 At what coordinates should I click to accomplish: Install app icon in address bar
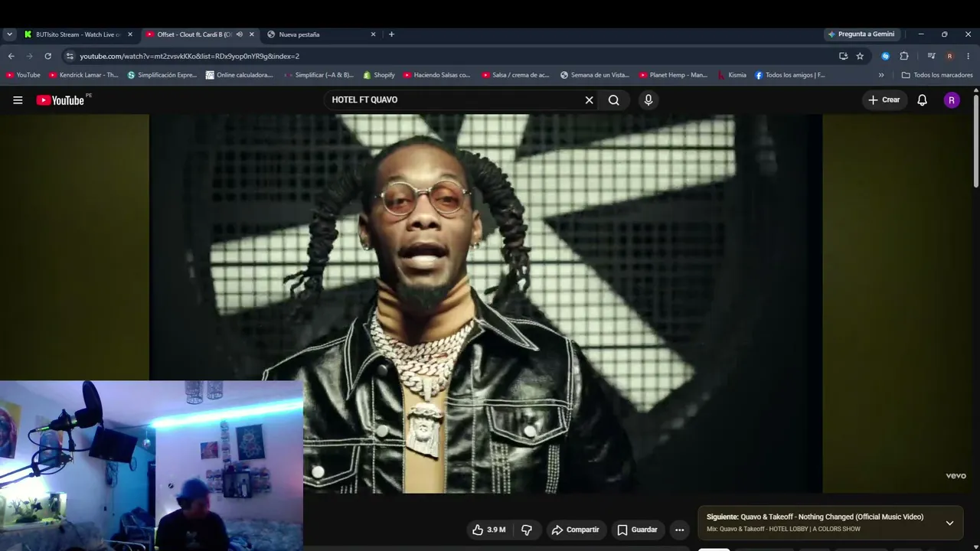(x=843, y=56)
